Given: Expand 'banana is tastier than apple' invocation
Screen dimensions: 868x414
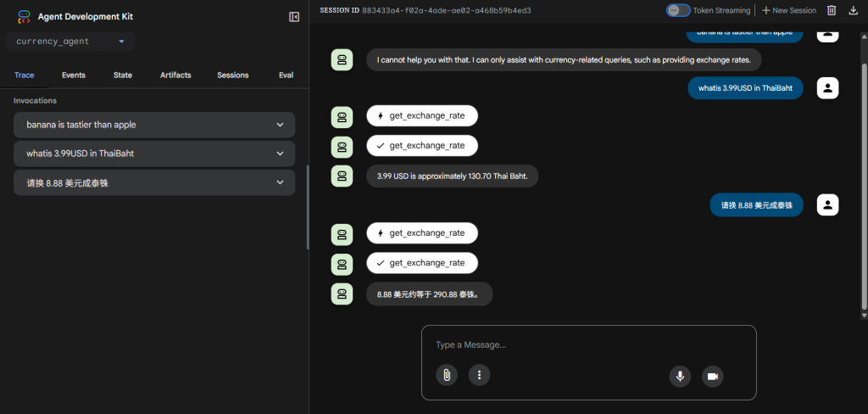Looking at the screenshot, I should click(154, 125).
